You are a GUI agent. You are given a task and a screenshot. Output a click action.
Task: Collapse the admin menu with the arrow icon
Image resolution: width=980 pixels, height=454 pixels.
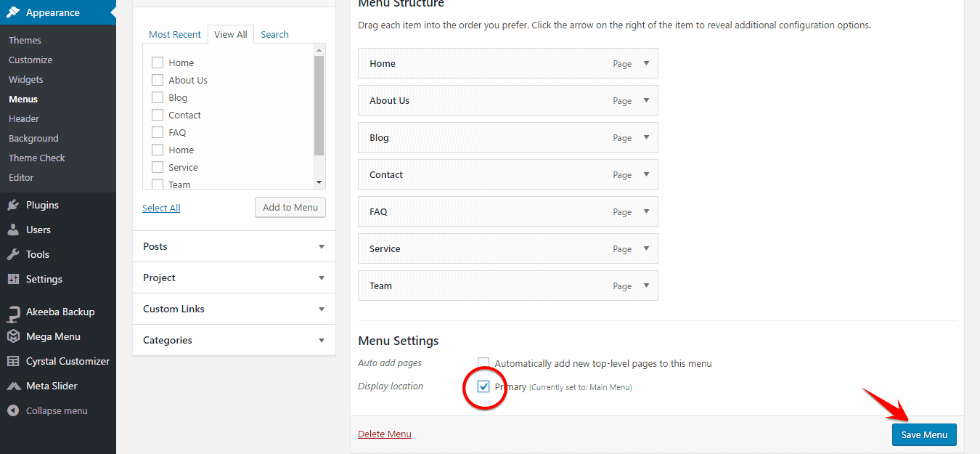tap(13, 410)
